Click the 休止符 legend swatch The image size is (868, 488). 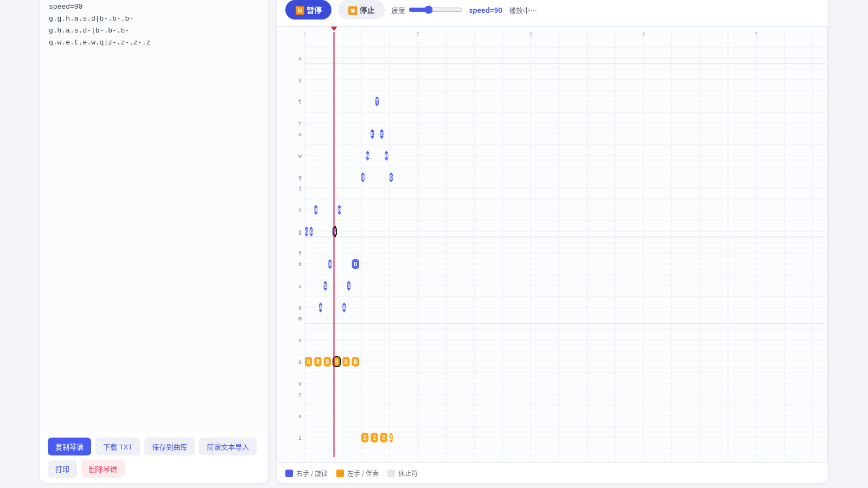391,473
